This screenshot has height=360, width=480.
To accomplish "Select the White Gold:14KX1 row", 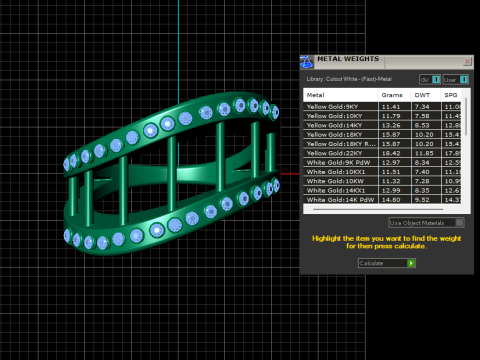I will [x=382, y=191].
